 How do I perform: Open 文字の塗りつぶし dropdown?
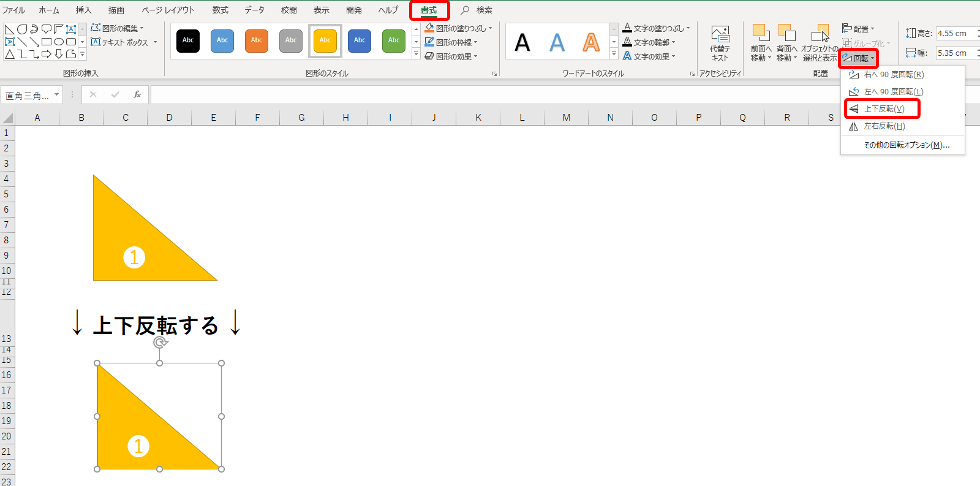(x=656, y=28)
